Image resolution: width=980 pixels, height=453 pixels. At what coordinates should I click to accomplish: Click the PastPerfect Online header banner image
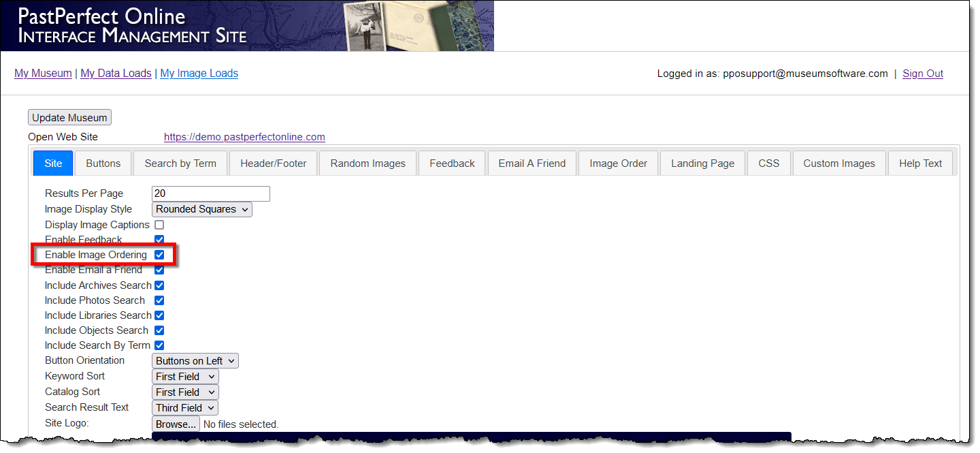(247, 26)
